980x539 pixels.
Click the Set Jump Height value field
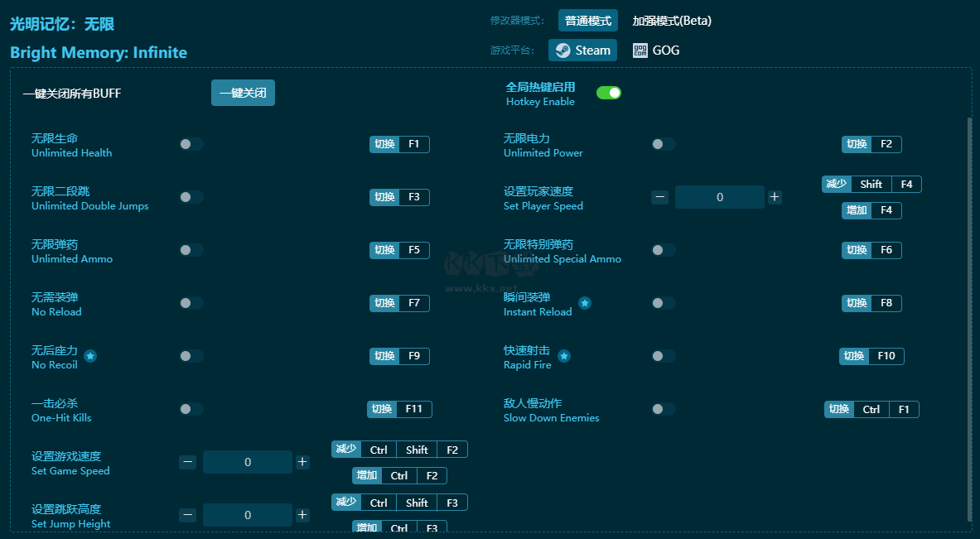point(248,515)
